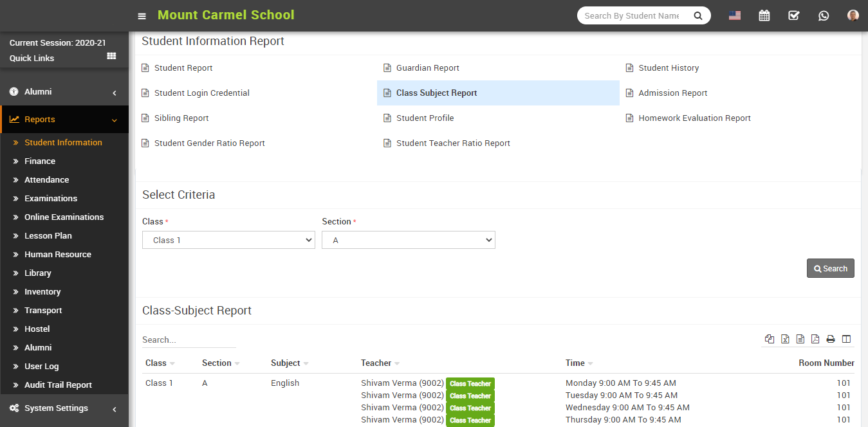868x427 pixels.
Task: Export the Class-Subject Report as PDF
Action: pyautogui.click(x=815, y=339)
